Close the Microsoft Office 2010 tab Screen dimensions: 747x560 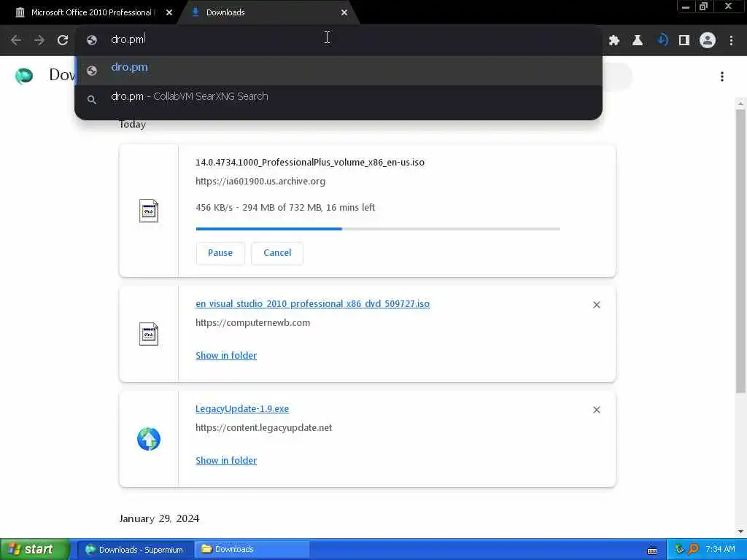[169, 13]
